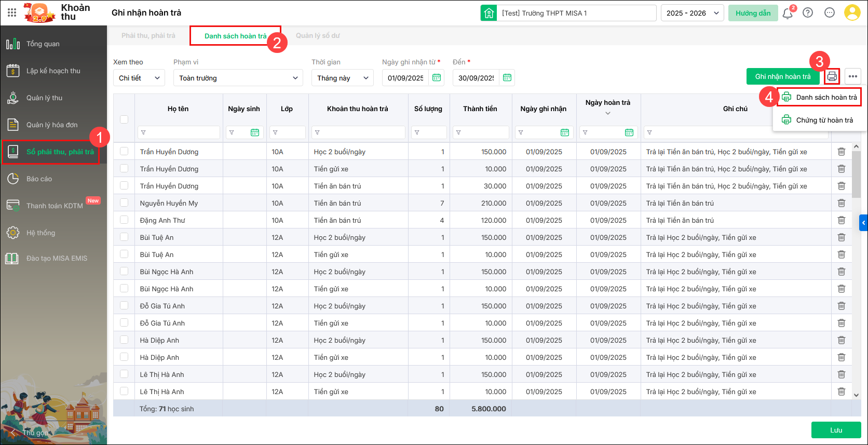Check the Đặng Anh Thư row checkbox
The height and width of the screenshot is (445, 868).
124,220
